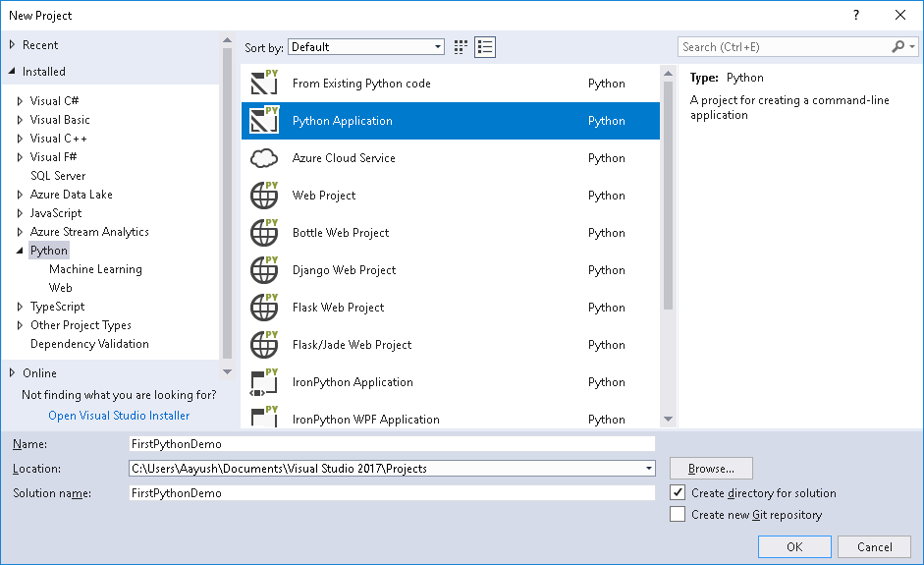Screen dimensions: 924x565
Task: Click the Azure Cloud Service cloud icon
Action: click(x=264, y=158)
